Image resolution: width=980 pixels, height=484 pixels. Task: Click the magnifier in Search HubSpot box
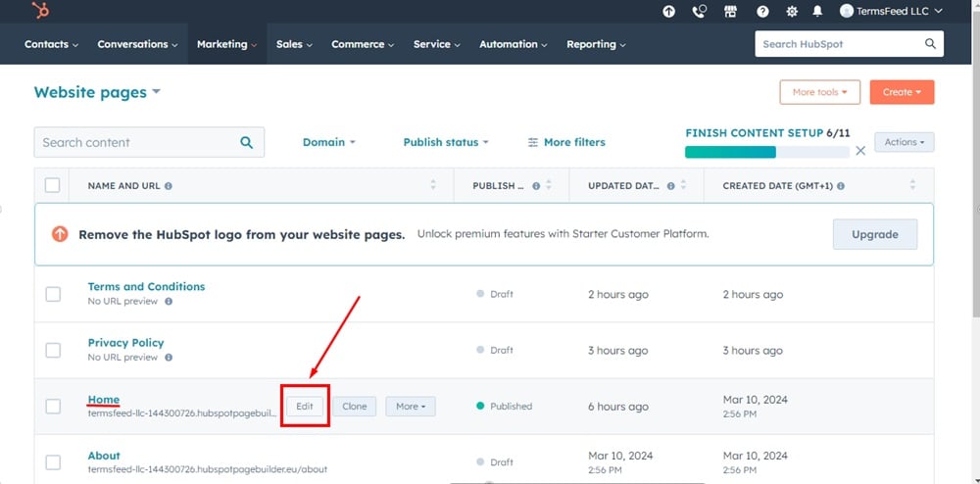930,44
